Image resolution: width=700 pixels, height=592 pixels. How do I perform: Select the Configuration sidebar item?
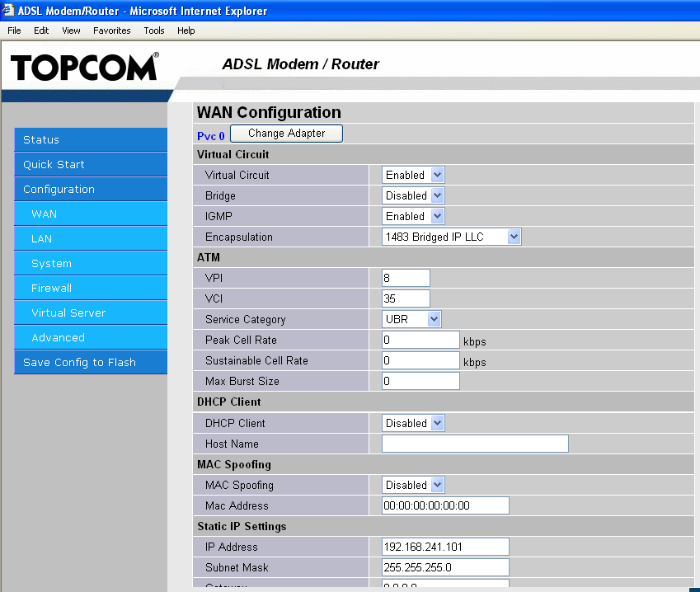(91, 190)
